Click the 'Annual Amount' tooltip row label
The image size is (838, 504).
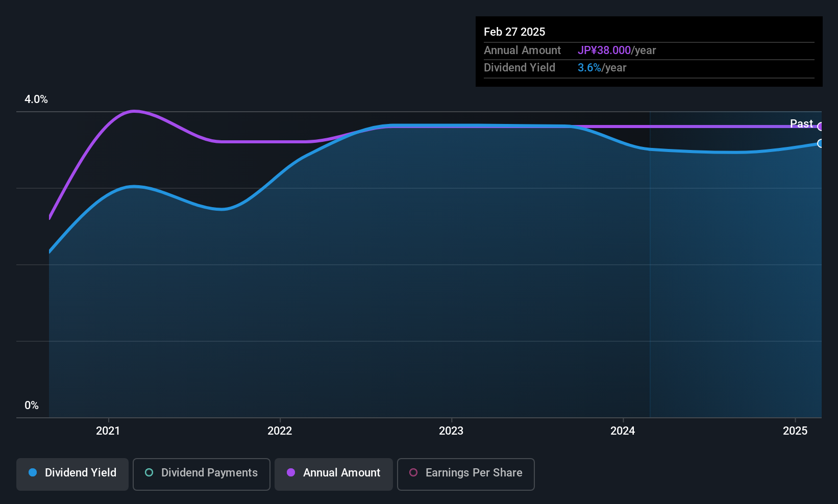522,51
